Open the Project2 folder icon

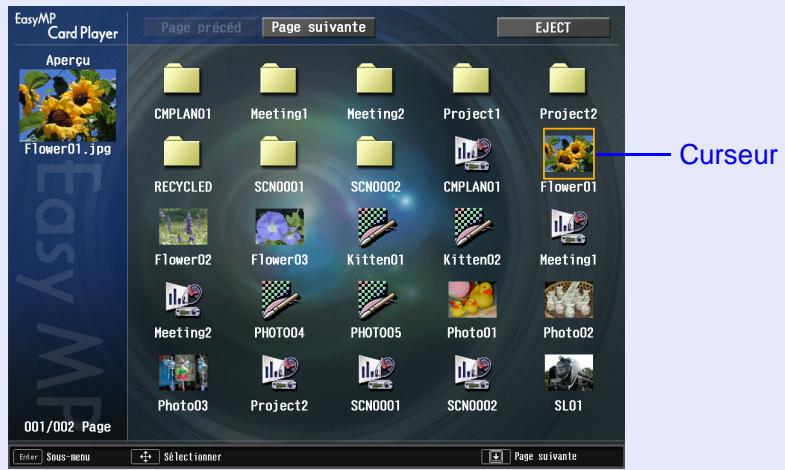tap(568, 79)
